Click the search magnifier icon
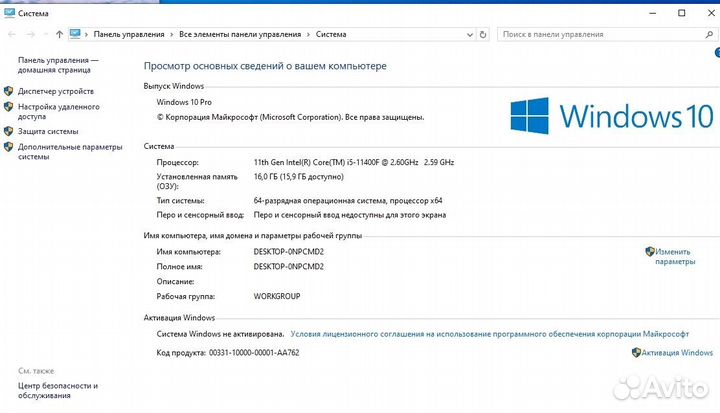The width and height of the screenshot is (720, 413). coord(709,34)
